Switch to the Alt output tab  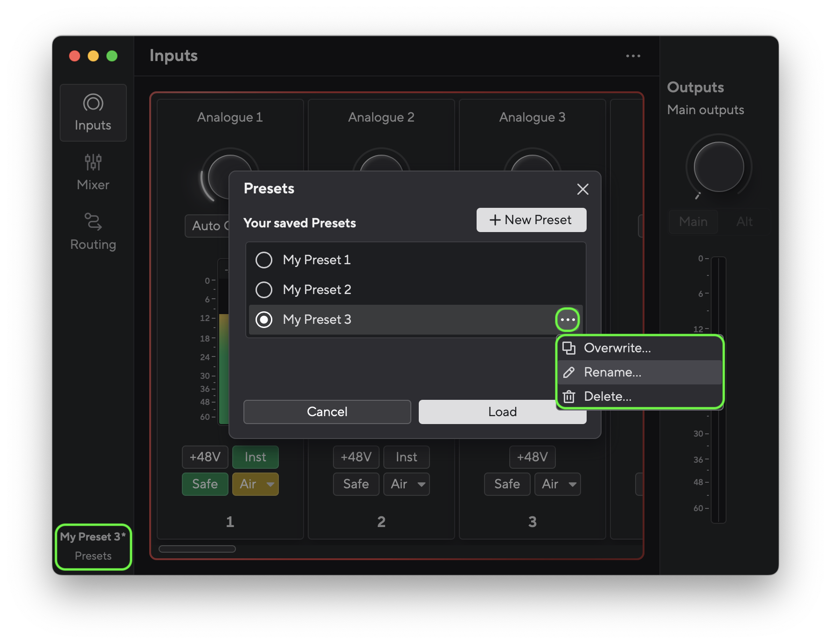744,222
